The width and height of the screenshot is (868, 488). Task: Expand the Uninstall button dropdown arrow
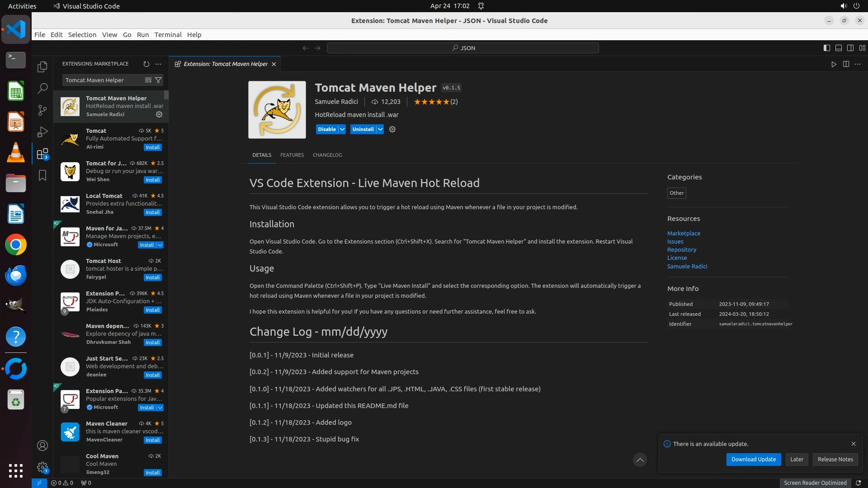pyautogui.click(x=380, y=129)
